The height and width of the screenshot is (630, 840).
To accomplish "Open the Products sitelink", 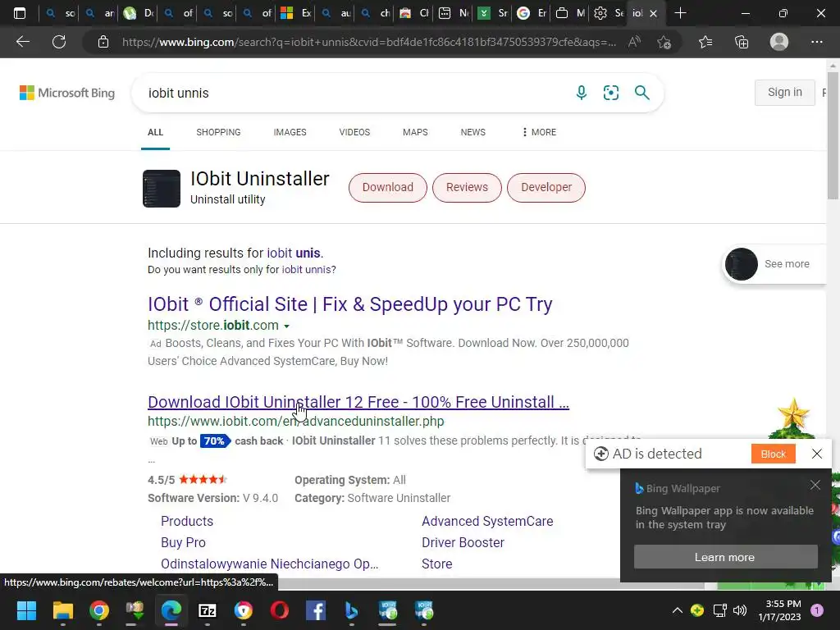I will click(187, 521).
